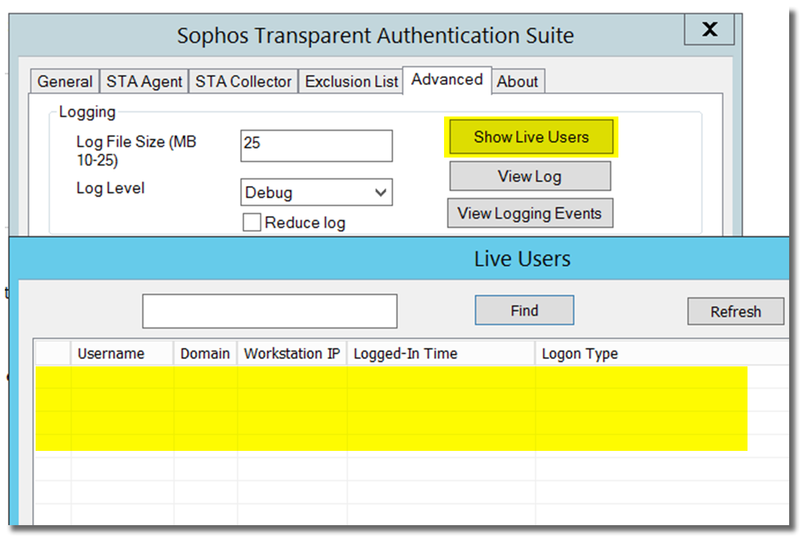
Task: Select the Advanced tab
Action: point(447,80)
